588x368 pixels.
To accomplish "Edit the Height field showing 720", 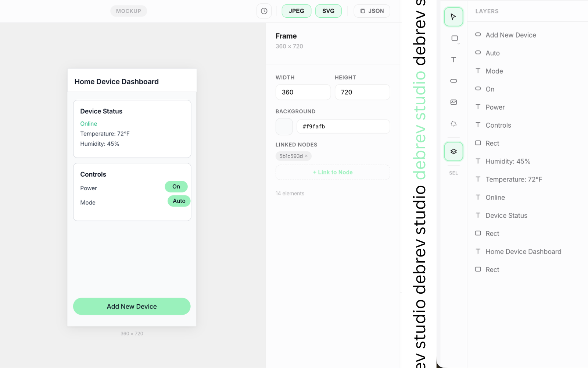I will pyautogui.click(x=362, y=92).
